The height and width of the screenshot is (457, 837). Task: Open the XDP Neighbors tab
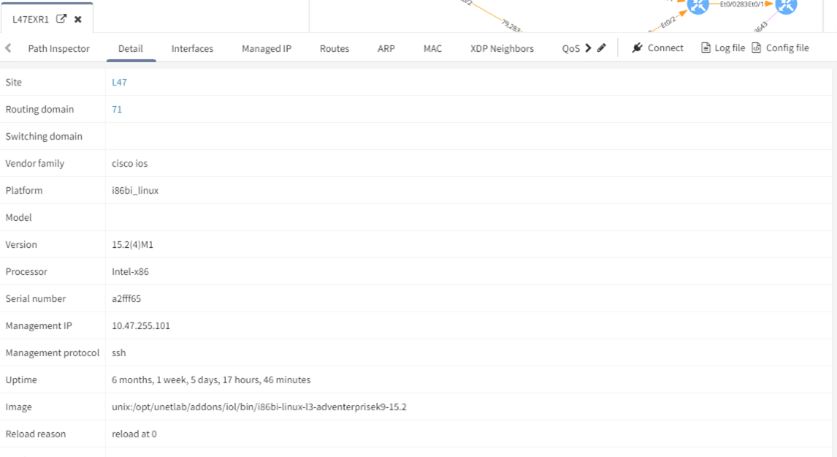[x=501, y=48]
